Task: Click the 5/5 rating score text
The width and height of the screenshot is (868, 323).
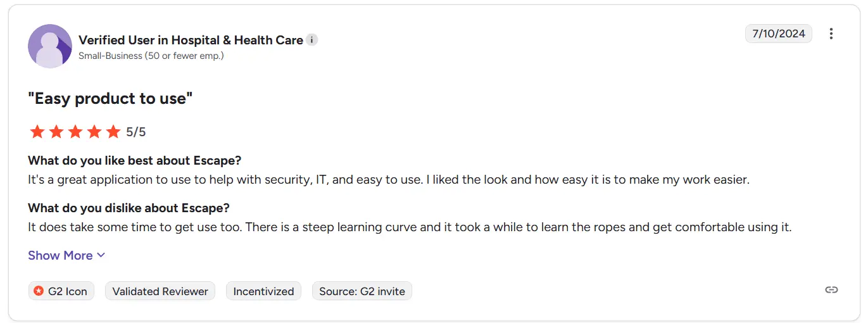Action: (136, 132)
